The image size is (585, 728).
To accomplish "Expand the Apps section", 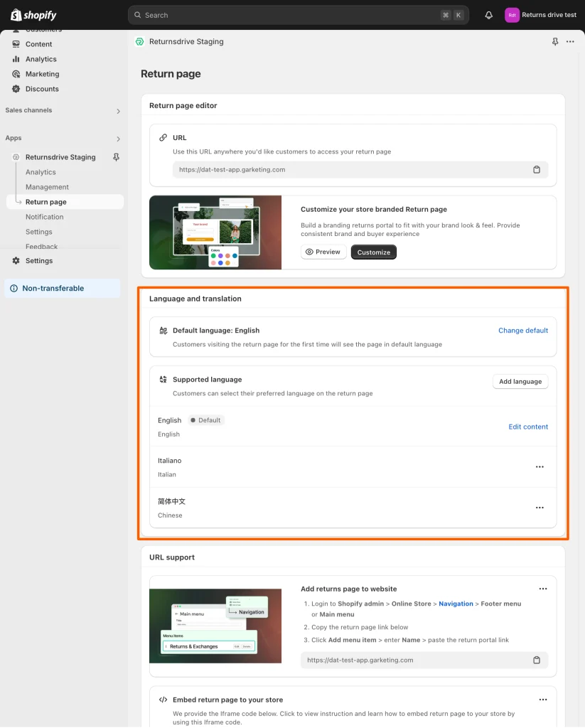I will pos(117,138).
